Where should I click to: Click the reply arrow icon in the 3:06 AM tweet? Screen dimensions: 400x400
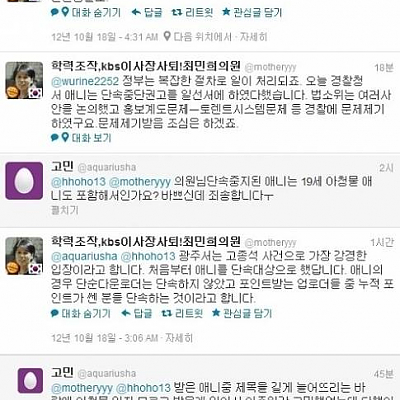tap(126, 313)
